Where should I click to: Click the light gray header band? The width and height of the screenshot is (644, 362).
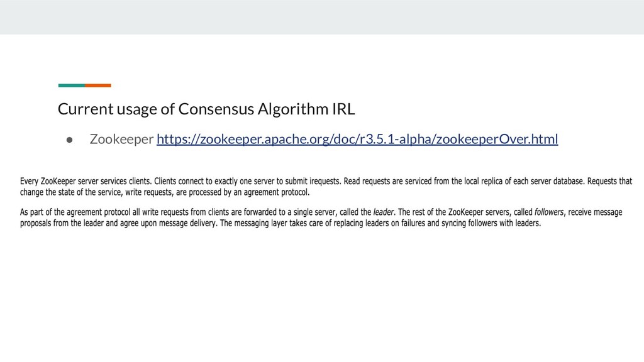322,17
